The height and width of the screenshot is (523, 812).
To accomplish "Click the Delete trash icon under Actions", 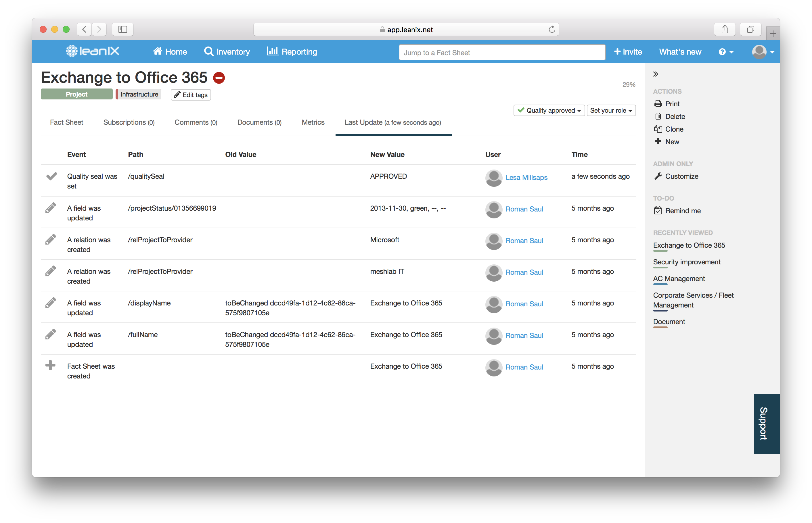I will (659, 116).
